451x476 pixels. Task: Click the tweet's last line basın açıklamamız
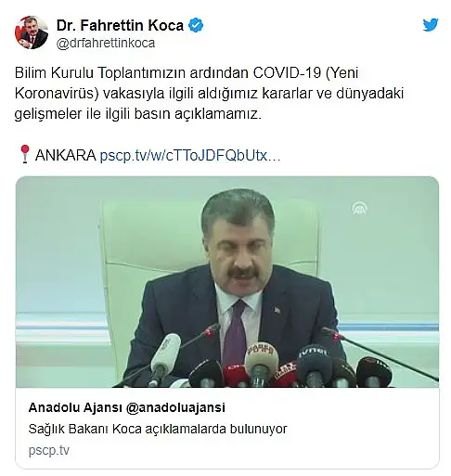198,114
